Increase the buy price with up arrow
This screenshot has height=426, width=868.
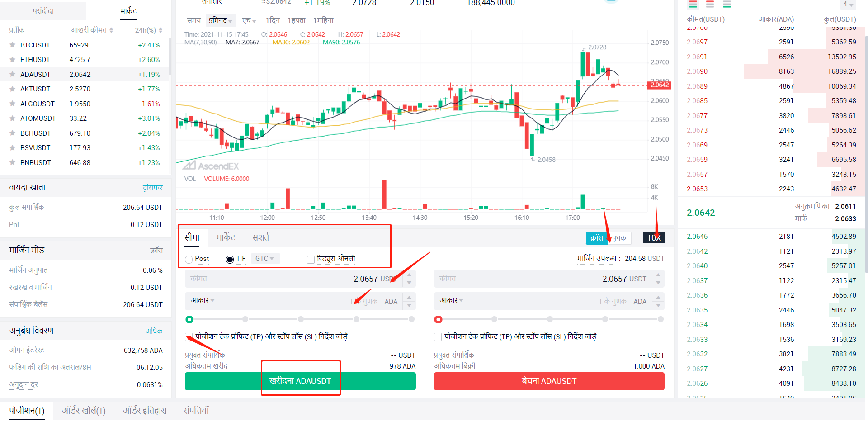pos(409,275)
